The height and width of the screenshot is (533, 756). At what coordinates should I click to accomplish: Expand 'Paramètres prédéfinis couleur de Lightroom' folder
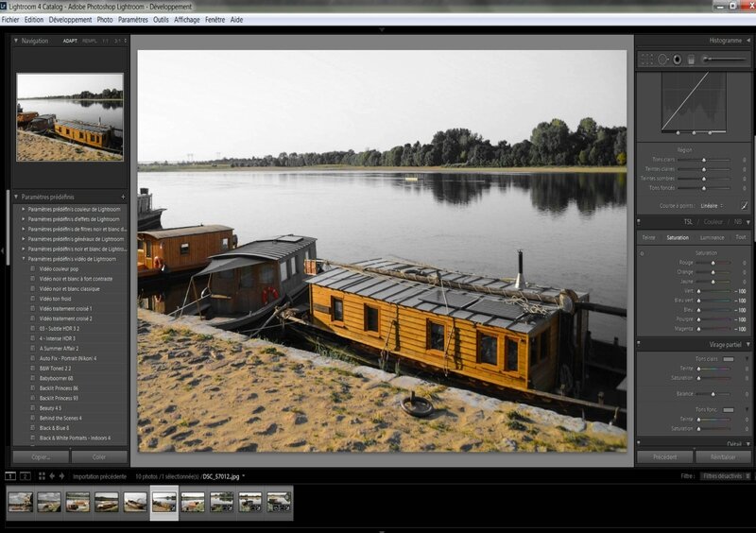point(23,210)
